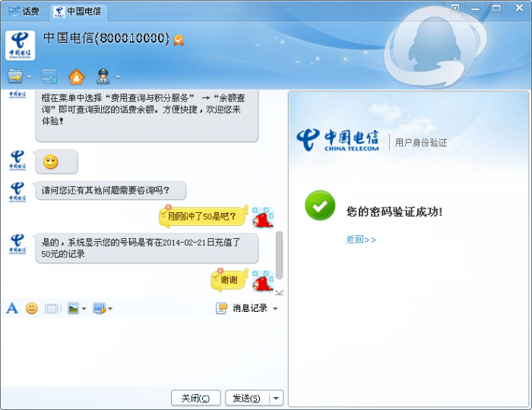
Task: Open the font settings letter A icon
Action: (12, 308)
